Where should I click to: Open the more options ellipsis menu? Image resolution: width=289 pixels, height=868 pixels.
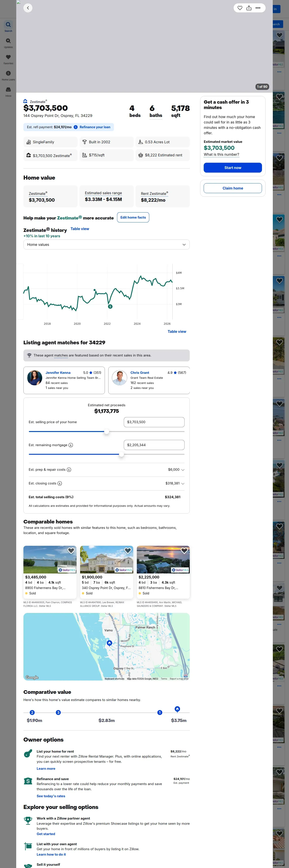258,8
